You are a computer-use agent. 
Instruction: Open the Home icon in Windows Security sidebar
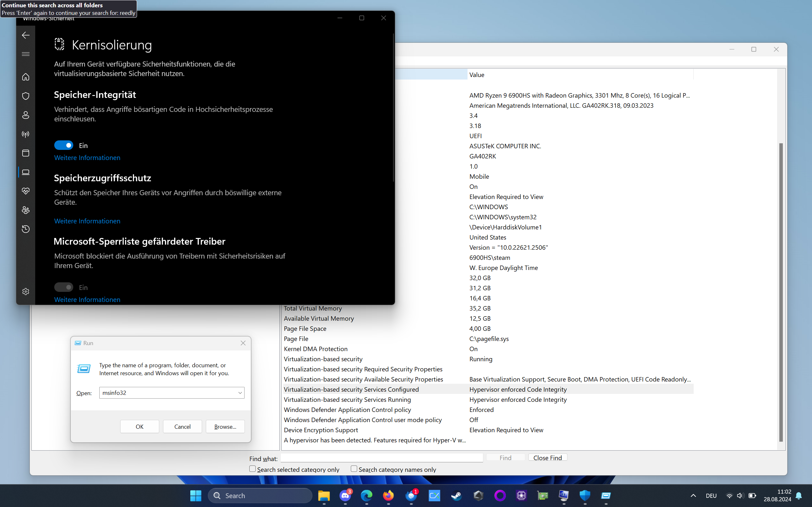pos(25,77)
